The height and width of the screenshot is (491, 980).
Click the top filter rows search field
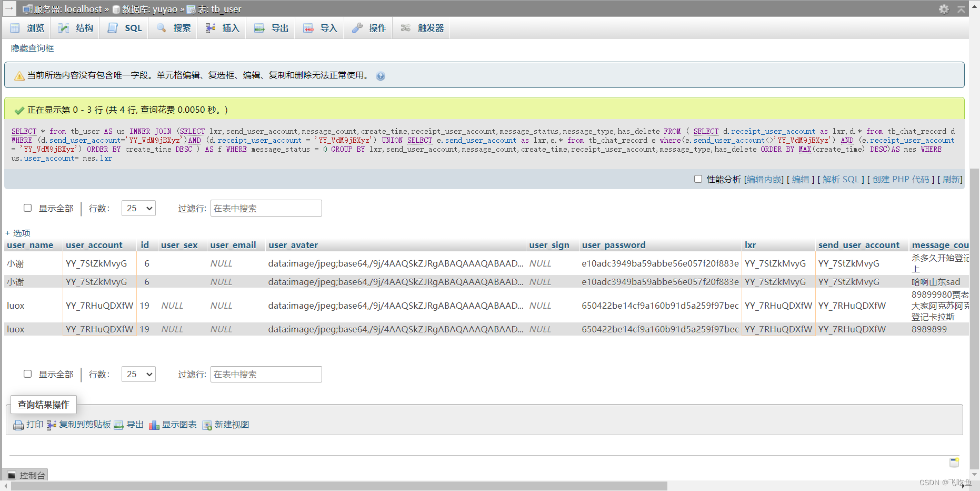(266, 208)
